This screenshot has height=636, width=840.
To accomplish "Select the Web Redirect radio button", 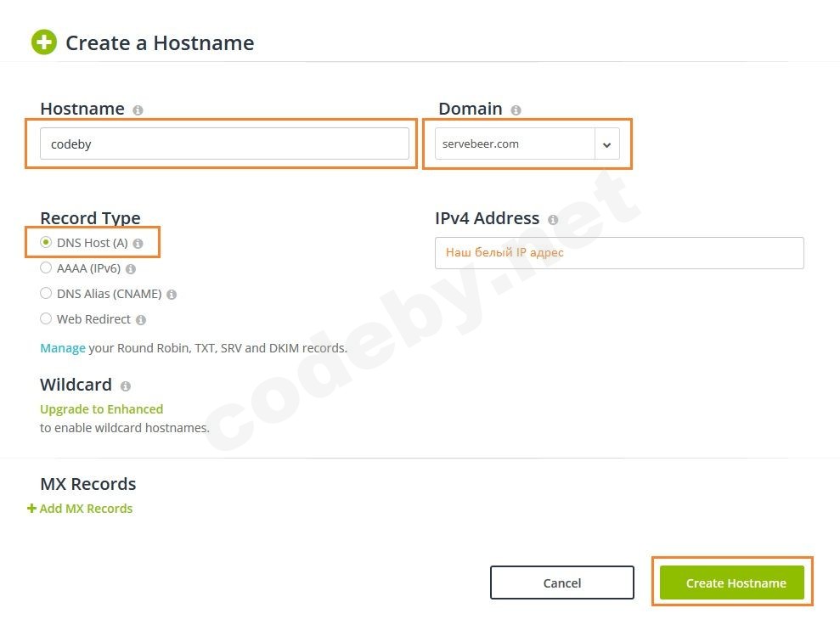I will pos(46,319).
